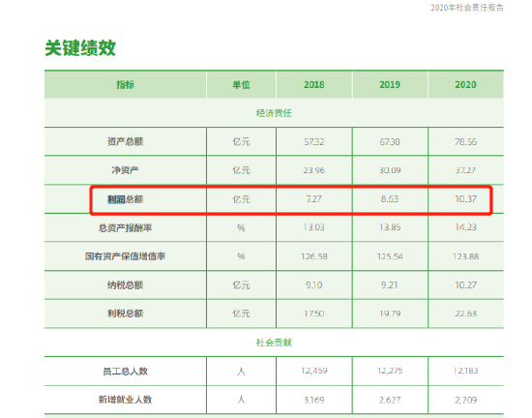The height and width of the screenshot is (418, 532).
Task: Click the 23.96 net asset cell
Action: tap(313, 170)
